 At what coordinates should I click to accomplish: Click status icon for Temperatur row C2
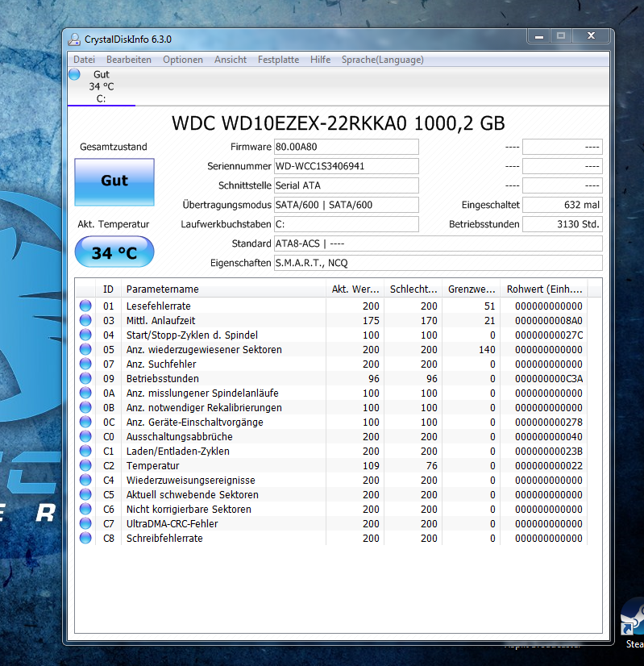click(85, 465)
